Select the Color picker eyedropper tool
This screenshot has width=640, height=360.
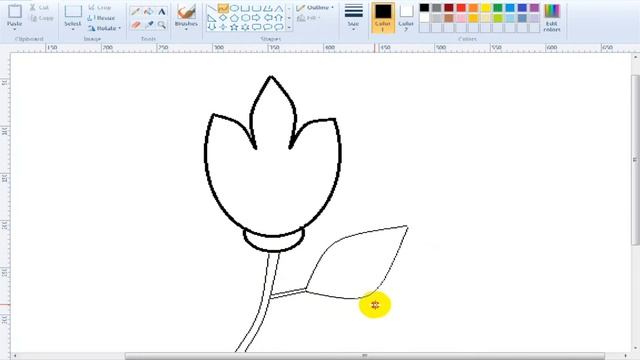click(x=149, y=24)
